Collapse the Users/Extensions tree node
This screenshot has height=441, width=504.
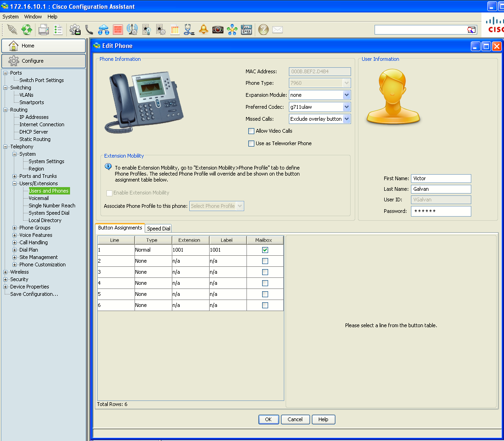click(x=14, y=184)
